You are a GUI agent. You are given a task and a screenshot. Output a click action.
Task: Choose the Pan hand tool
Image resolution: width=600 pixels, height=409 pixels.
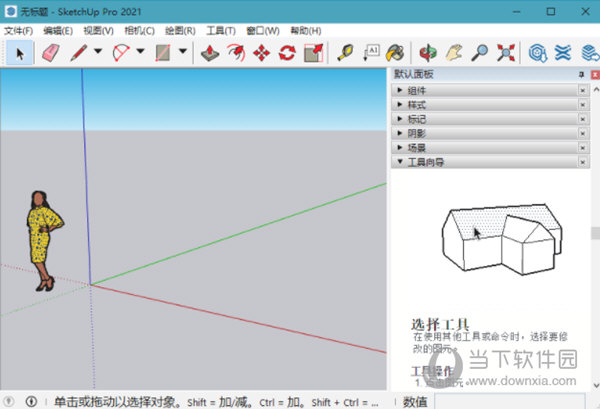454,53
